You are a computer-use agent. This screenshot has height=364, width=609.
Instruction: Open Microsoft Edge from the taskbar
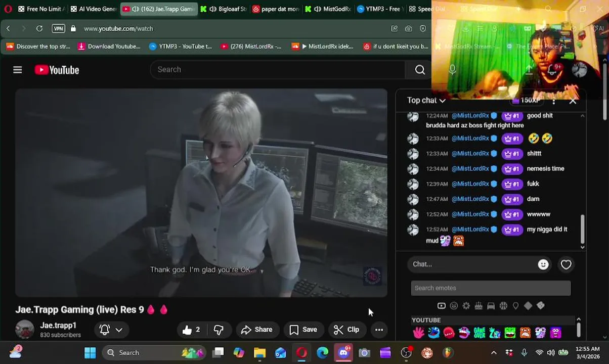[x=322, y=352]
